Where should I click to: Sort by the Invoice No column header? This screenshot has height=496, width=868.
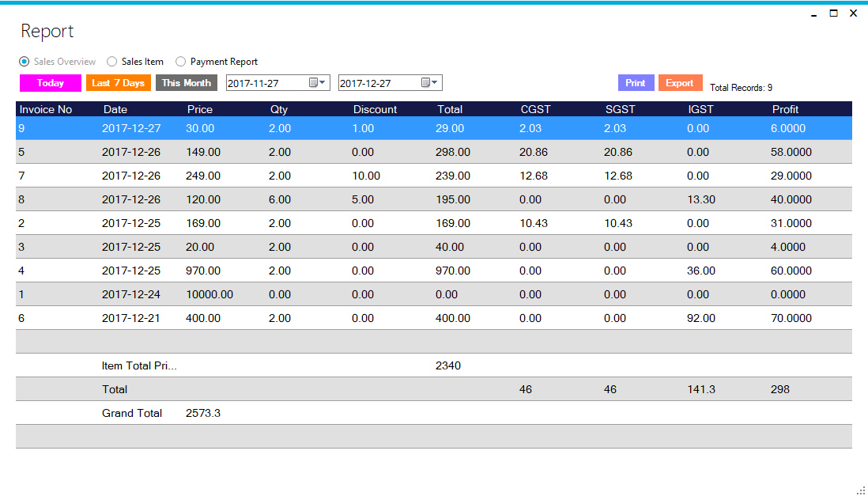coord(46,110)
